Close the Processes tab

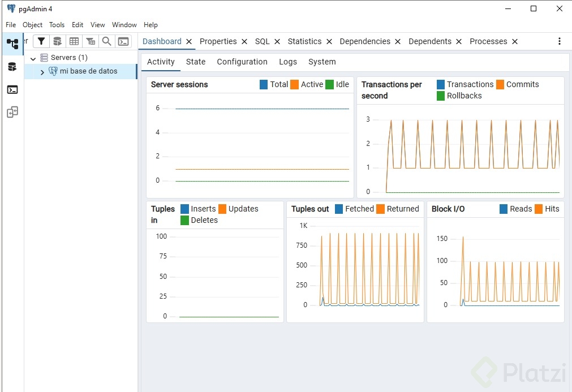click(515, 41)
